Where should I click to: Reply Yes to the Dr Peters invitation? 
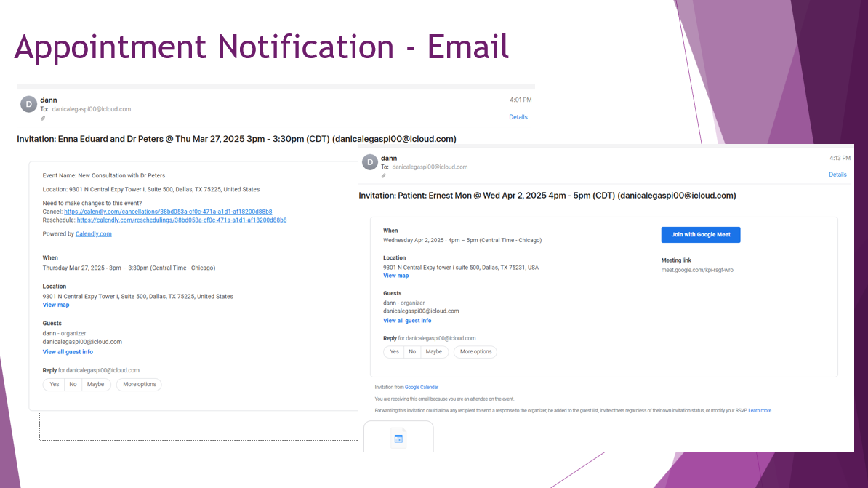tap(54, 385)
